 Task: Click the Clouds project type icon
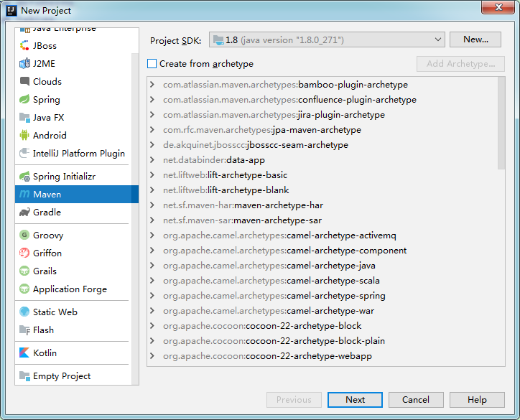click(x=25, y=81)
